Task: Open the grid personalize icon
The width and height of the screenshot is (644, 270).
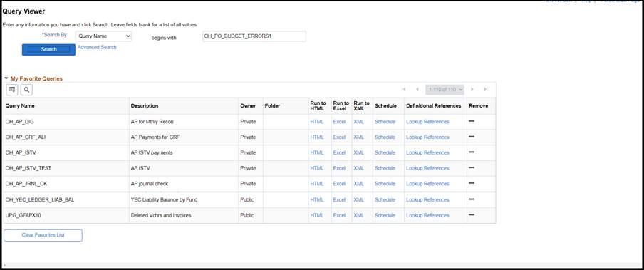Action: click(12, 89)
